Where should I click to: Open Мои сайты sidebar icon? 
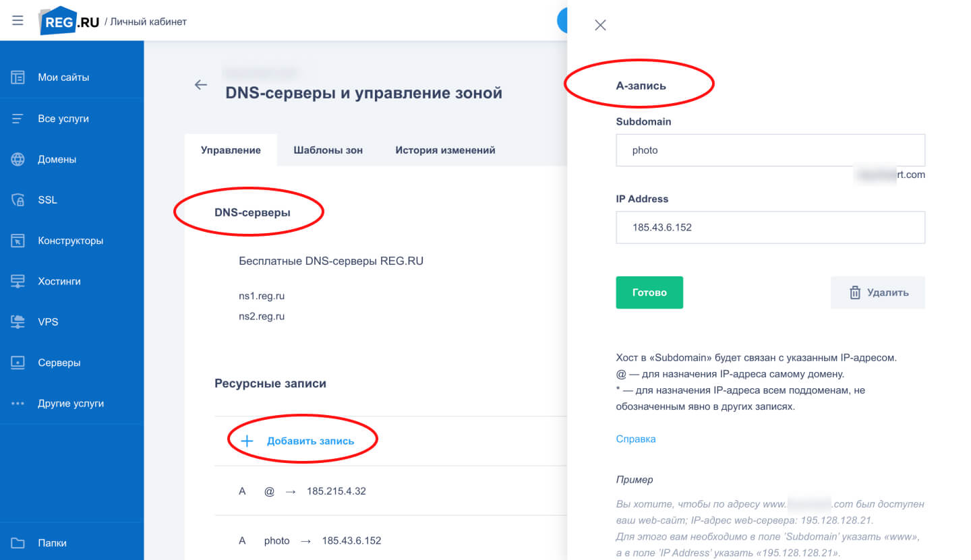click(x=18, y=77)
